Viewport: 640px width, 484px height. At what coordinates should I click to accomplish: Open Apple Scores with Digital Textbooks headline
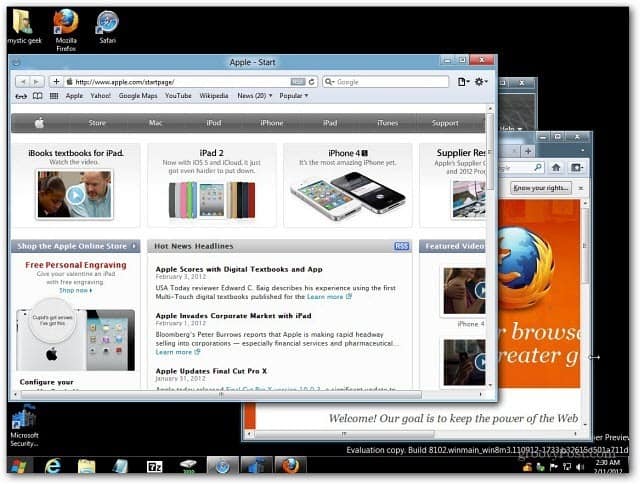[239, 269]
